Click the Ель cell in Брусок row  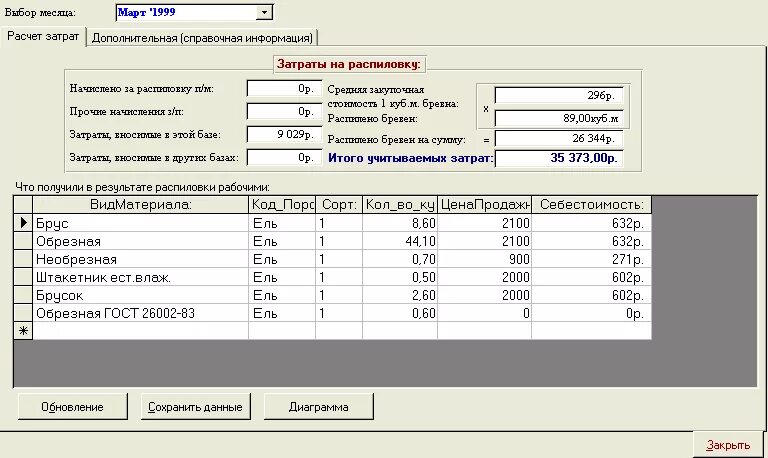(282, 295)
